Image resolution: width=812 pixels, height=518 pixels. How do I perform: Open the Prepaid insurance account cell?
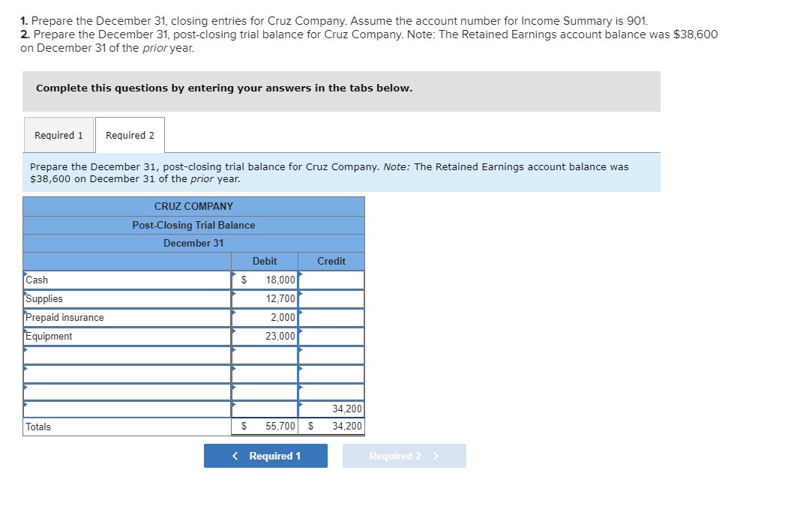(x=127, y=318)
